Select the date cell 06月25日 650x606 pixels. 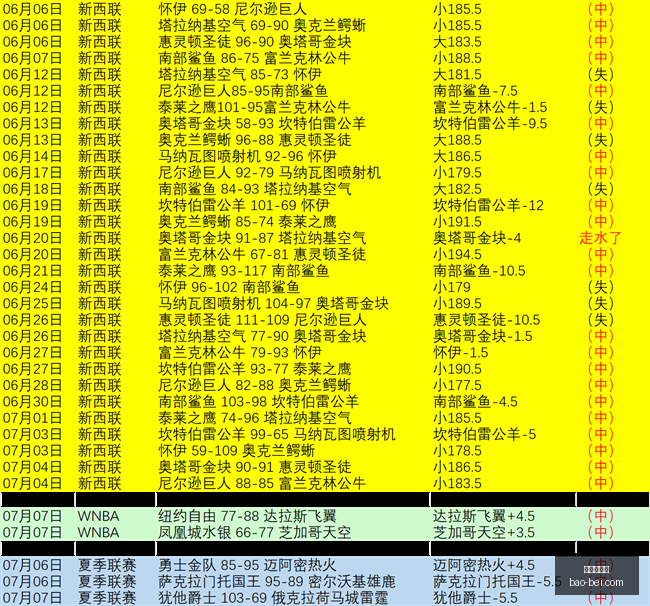pyautogui.click(x=32, y=304)
